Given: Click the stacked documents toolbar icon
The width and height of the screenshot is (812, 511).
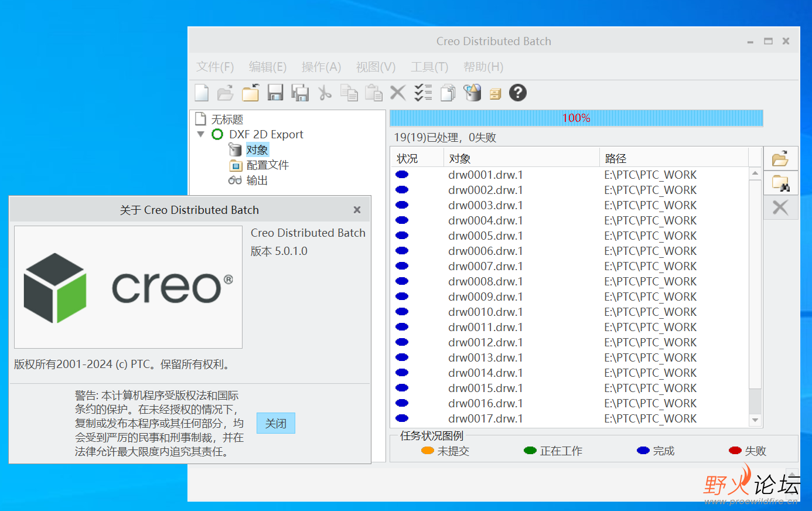Looking at the screenshot, I should click(448, 93).
